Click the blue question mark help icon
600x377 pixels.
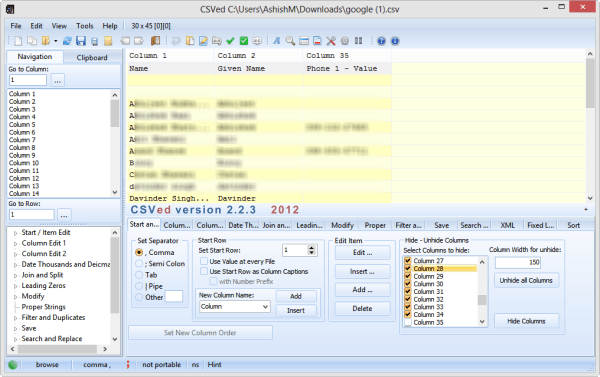click(x=381, y=41)
